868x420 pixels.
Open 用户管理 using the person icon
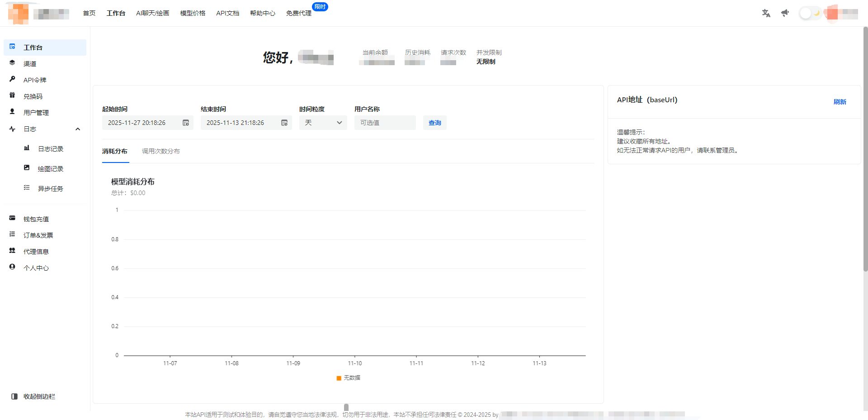point(12,112)
